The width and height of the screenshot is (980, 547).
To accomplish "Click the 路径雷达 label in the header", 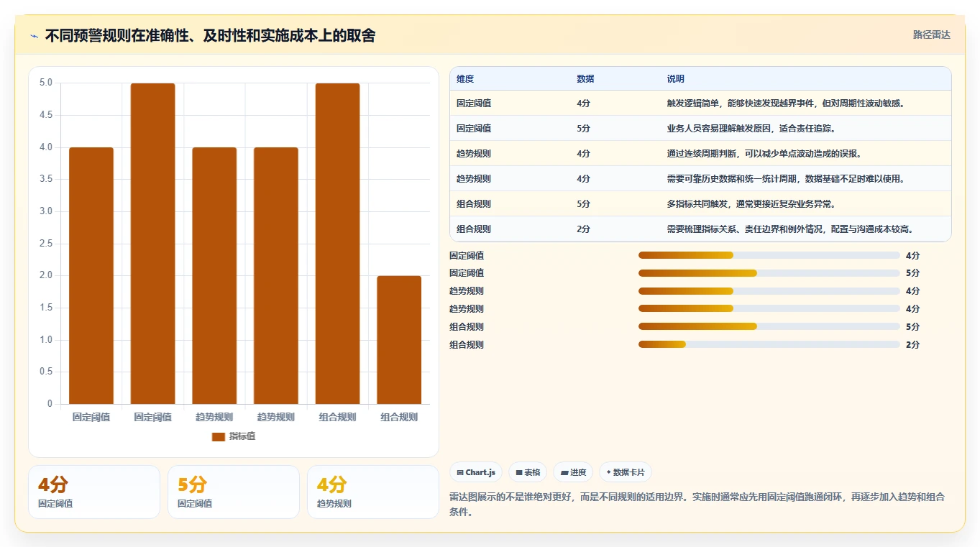I will point(931,35).
